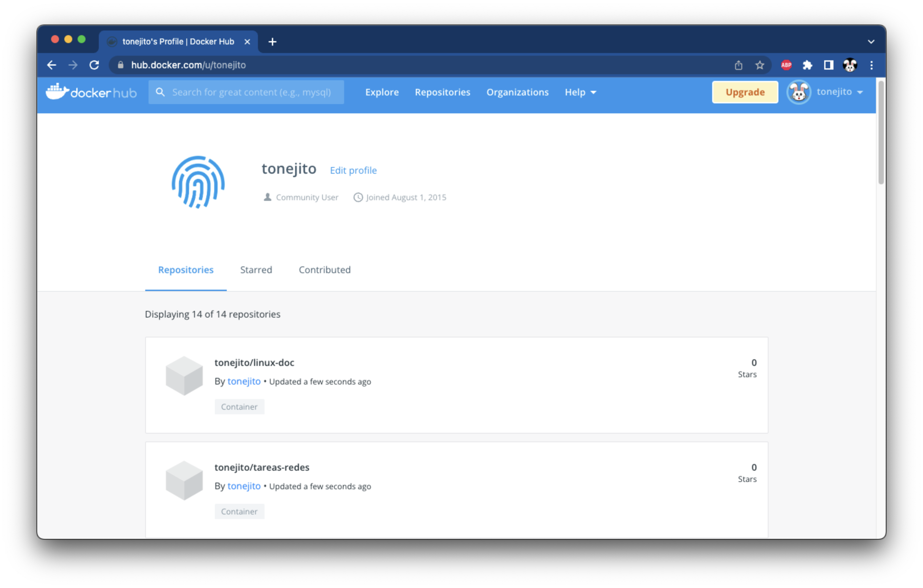Switch to the Contributed tab
923x588 pixels.
[324, 270]
